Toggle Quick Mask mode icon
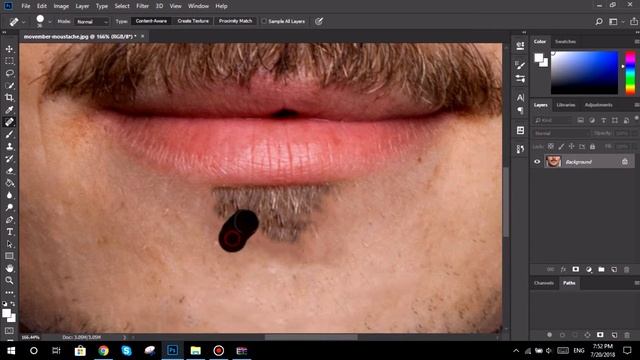The height and width of the screenshot is (360, 640). tap(9, 331)
